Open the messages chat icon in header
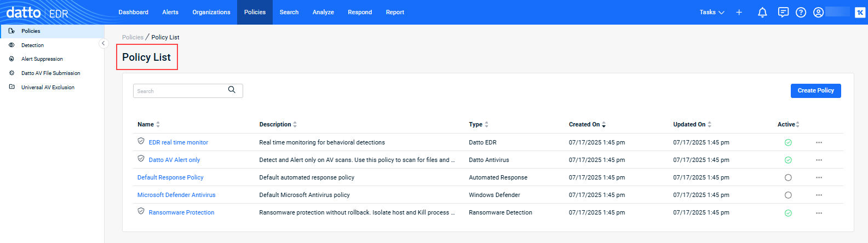Viewport: 868px width, 243px height. tap(783, 12)
